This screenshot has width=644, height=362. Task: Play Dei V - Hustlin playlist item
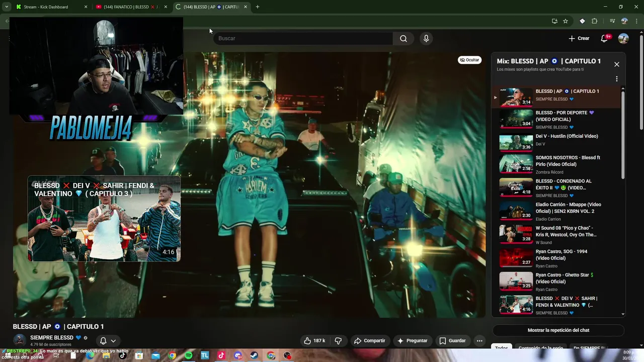pos(556,143)
